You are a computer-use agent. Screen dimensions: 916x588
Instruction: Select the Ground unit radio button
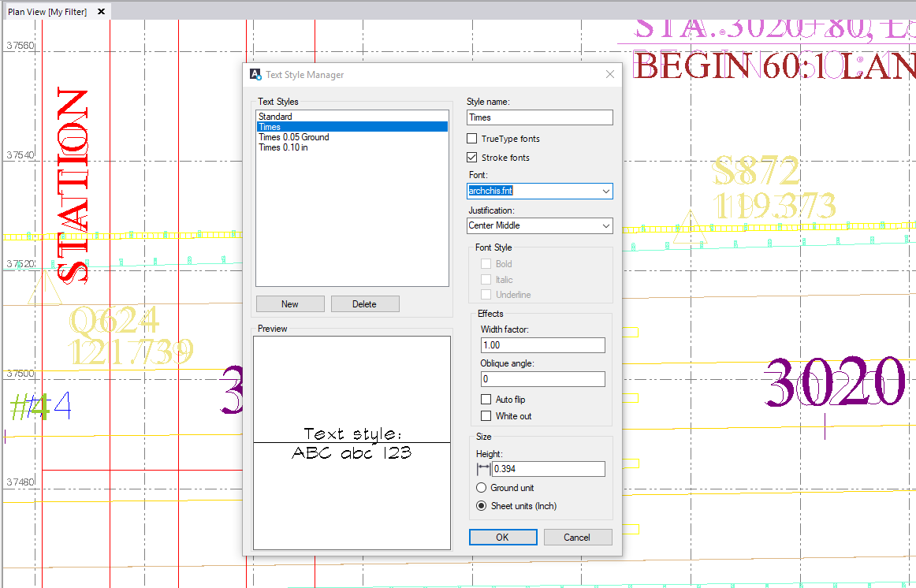point(481,487)
